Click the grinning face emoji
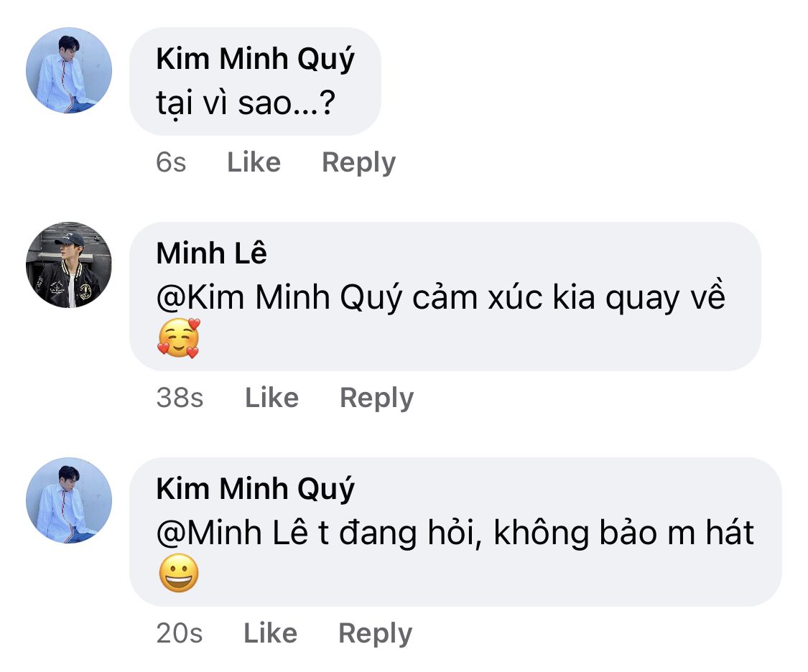 coord(178,575)
